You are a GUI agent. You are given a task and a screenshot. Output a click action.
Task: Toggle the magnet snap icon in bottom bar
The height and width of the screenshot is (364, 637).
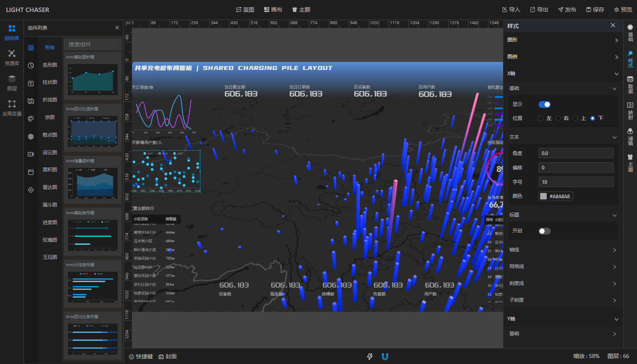[385, 356]
